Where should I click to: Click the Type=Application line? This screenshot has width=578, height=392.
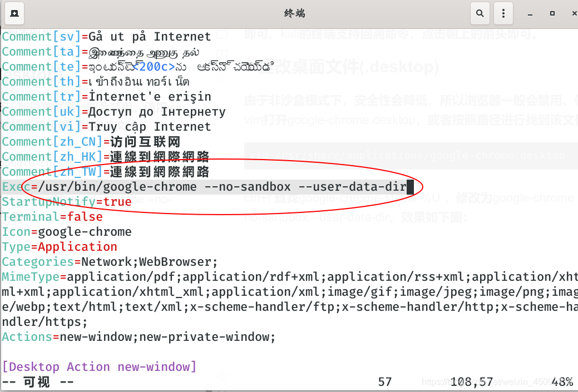click(x=60, y=247)
